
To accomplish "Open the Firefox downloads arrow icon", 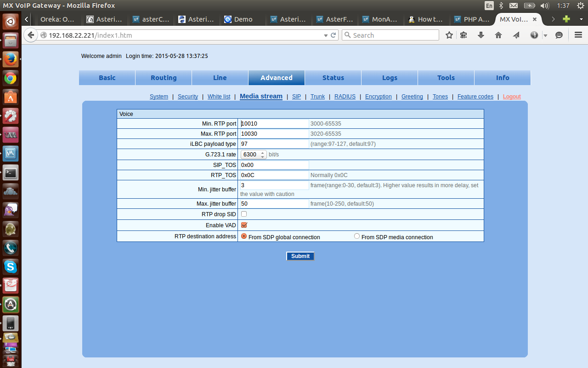I will 481,35.
